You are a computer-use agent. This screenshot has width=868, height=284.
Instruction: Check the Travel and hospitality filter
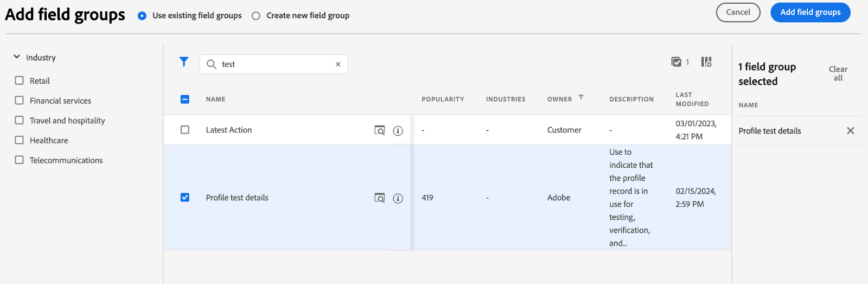click(x=20, y=120)
